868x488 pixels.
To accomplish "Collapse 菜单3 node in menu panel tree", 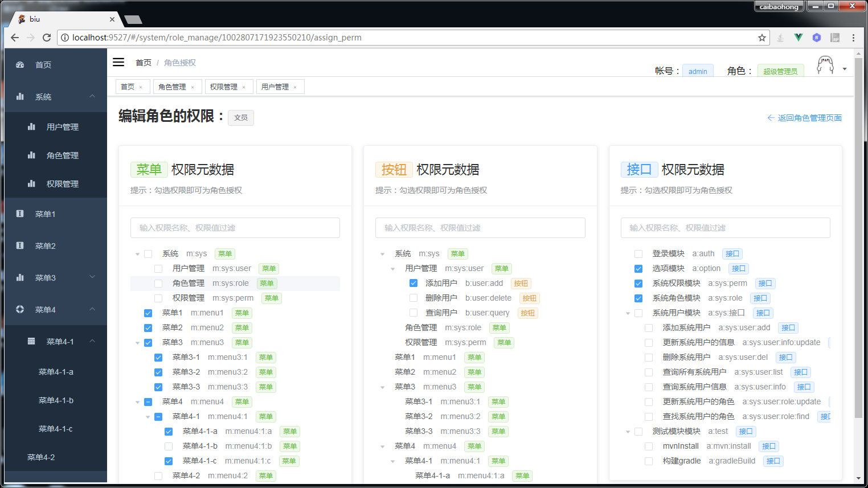I will pos(137,343).
